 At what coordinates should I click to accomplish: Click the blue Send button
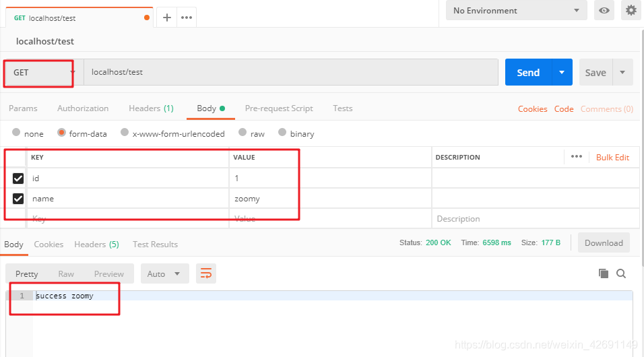click(528, 72)
